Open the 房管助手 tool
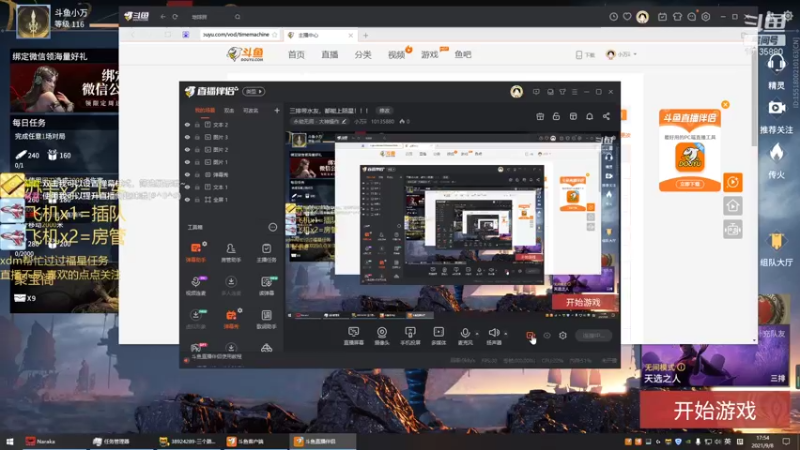The image size is (800, 450). (x=231, y=253)
